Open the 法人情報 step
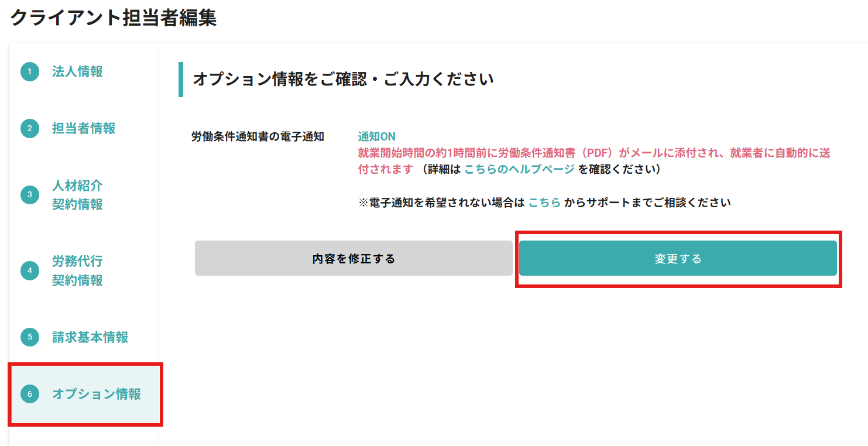Image resolution: width=868 pixels, height=446 pixels. coord(77,72)
